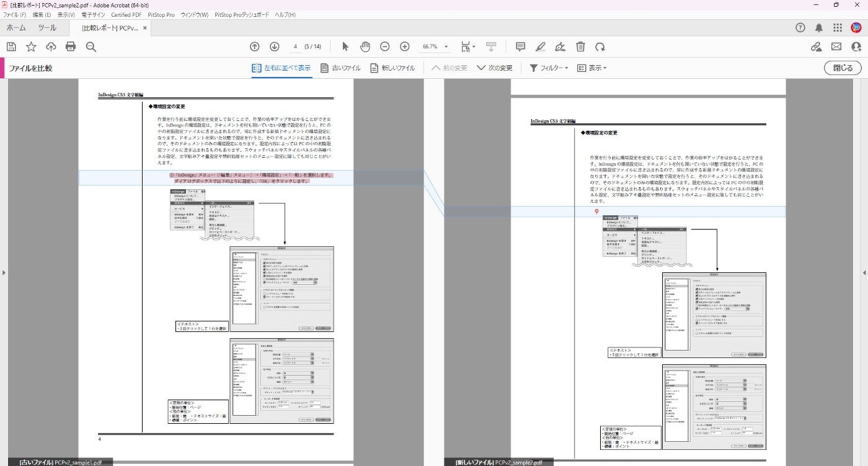Click the 閉じる close button
This screenshot has height=466, width=868.
[843, 68]
